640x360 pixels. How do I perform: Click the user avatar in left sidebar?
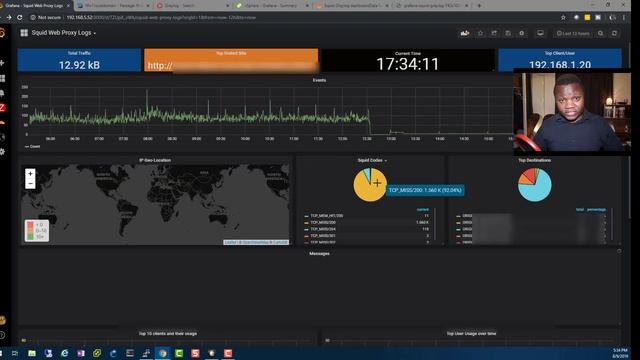coord(2,320)
